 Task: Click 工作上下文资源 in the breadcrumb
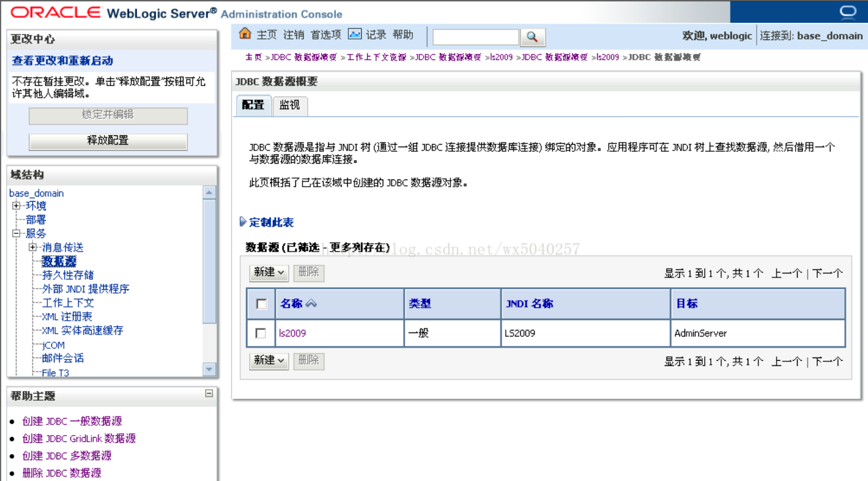coord(377,57)
